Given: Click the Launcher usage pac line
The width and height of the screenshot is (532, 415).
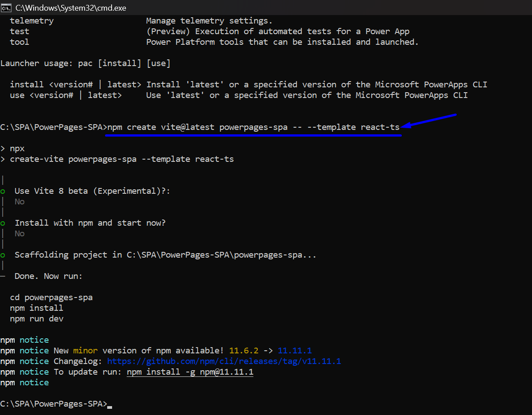Looking at the screenshot, I should click(85, 63).
